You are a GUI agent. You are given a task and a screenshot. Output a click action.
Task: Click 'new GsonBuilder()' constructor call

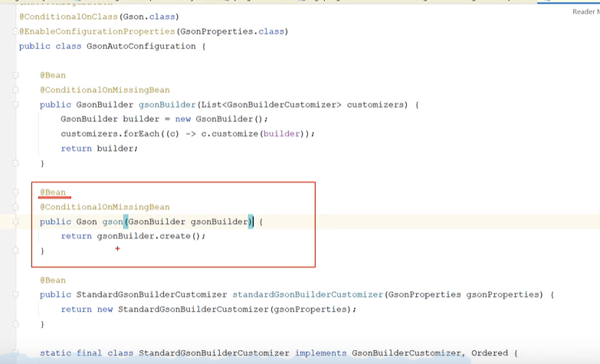click(219, 119)
